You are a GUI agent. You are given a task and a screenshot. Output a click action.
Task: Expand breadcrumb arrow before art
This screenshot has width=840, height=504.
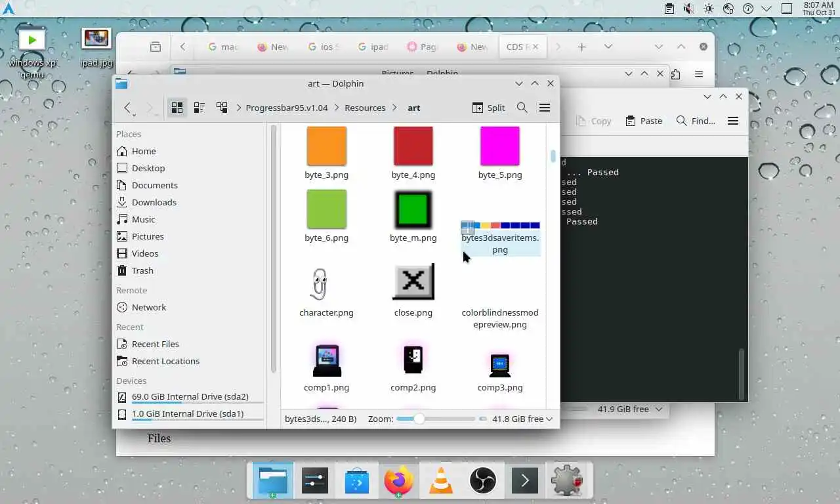pos(394,108)
